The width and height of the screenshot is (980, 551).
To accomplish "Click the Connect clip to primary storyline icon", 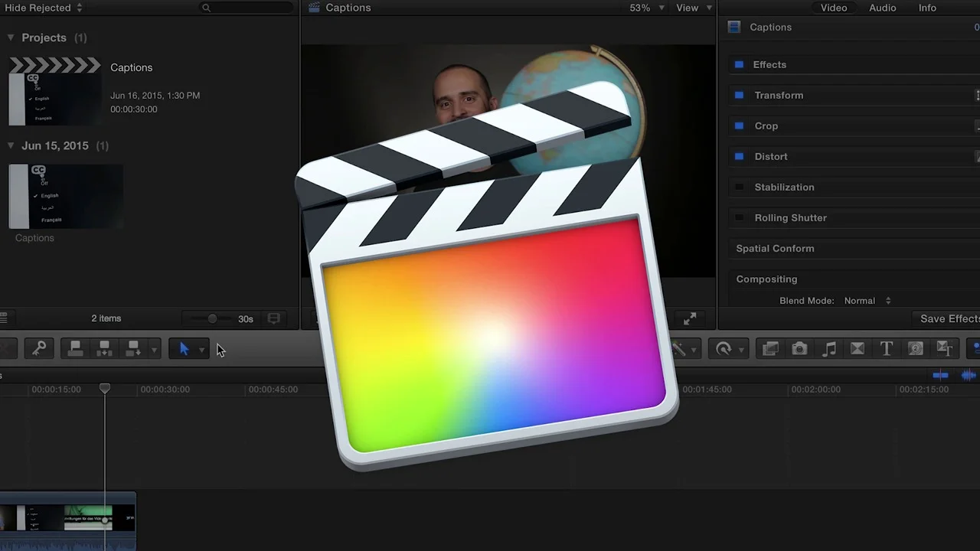I will point(75,349).
